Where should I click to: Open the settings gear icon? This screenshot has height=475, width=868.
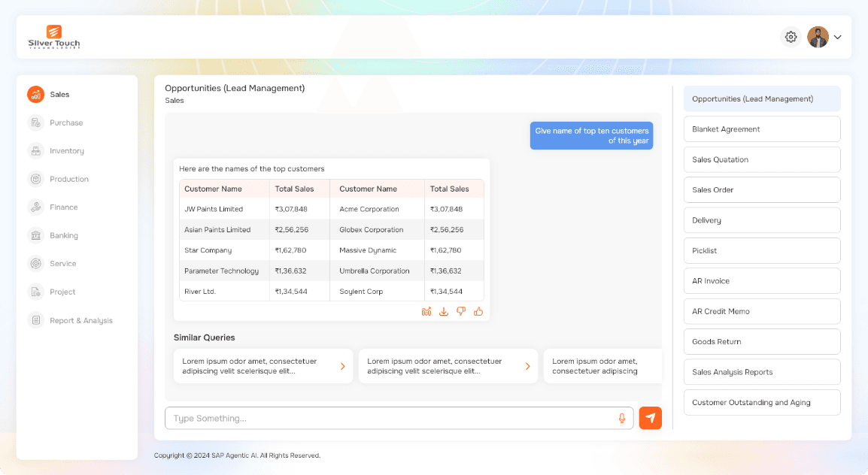coord(791,37)
